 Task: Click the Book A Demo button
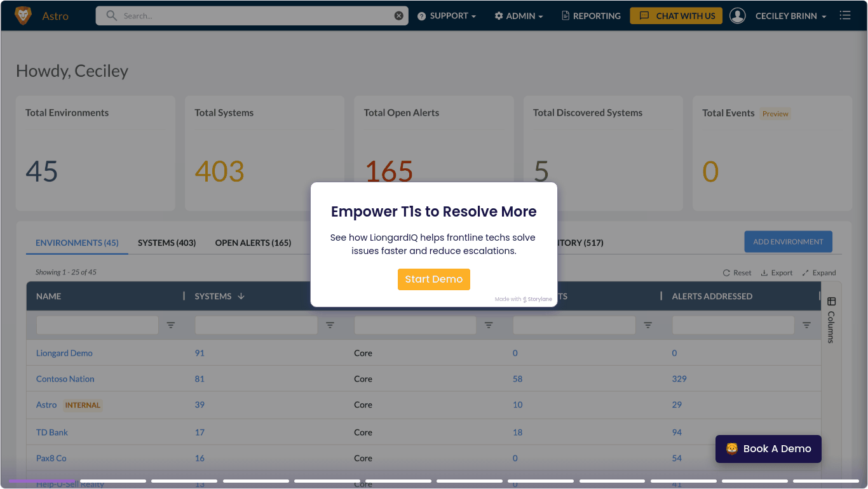coord(768,449)
